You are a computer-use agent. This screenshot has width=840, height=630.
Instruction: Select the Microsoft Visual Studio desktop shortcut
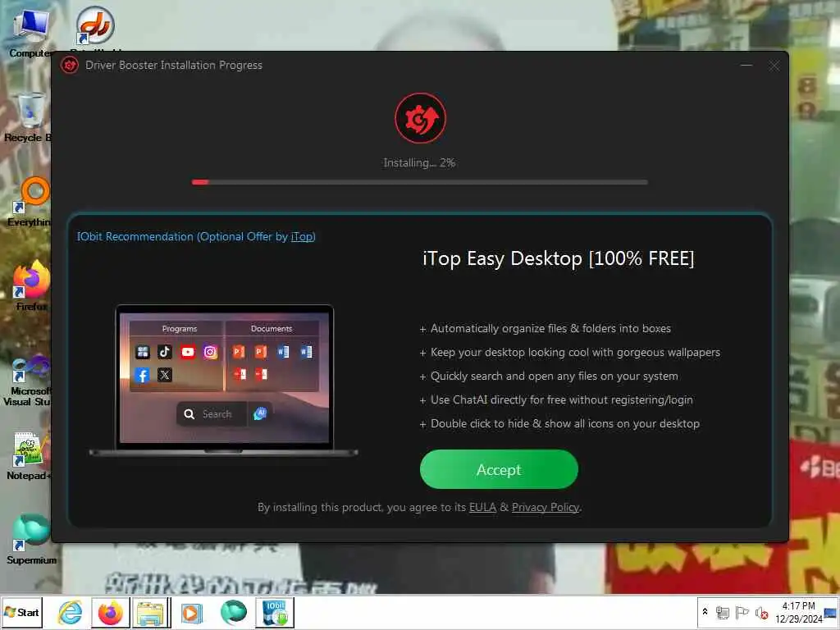28,380
